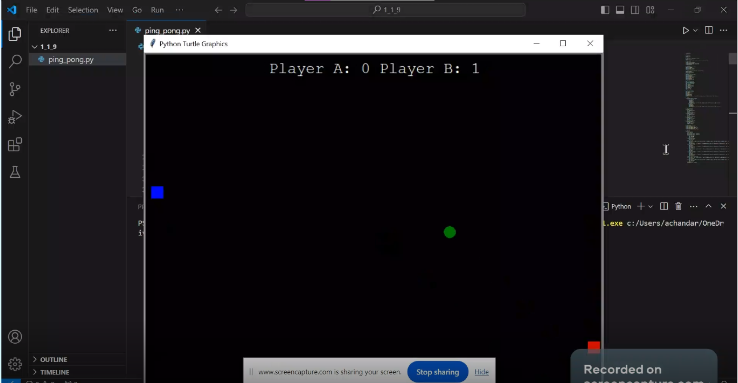Open the Edit menu

(x=52, y=10)
